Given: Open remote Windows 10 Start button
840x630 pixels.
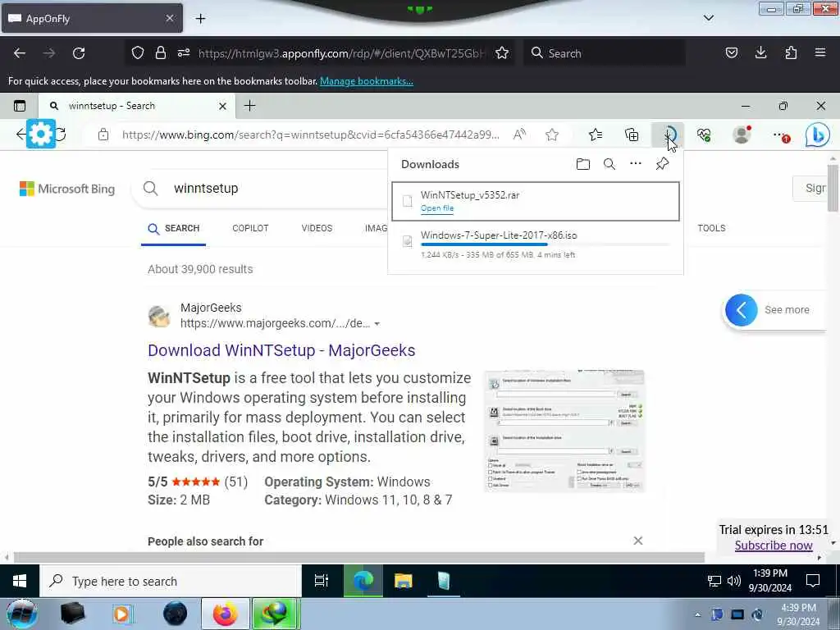Looking at the screenshot, I should tap(20, 582).
